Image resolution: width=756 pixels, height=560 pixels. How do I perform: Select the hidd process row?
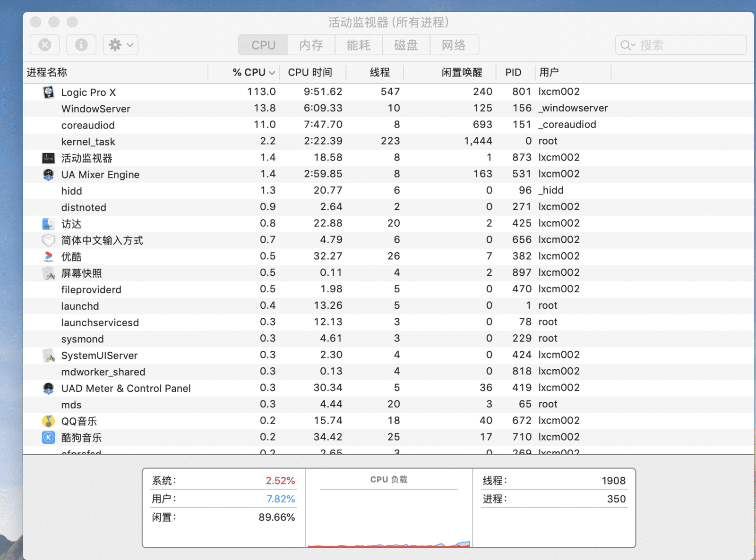388,191
